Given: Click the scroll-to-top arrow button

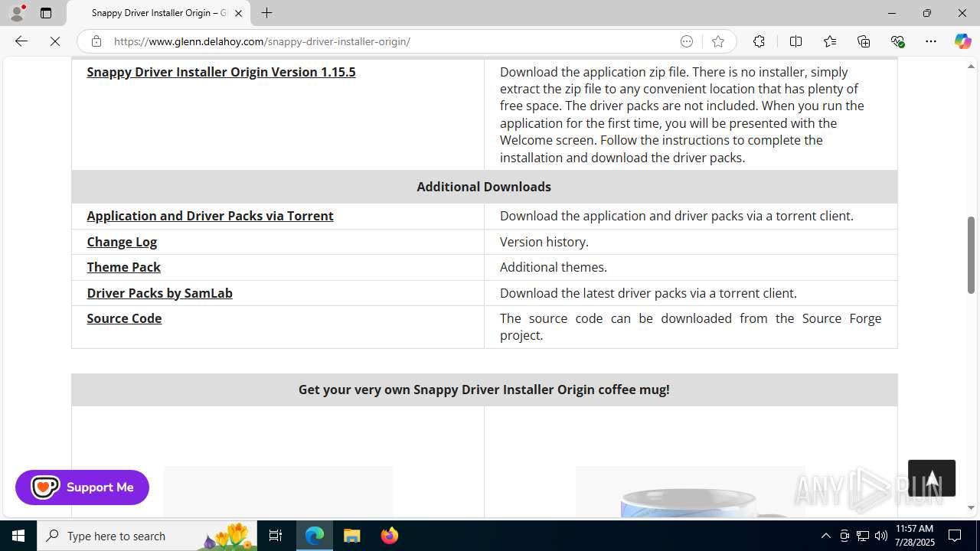Looking at the screenshot, I should [932, 478].
